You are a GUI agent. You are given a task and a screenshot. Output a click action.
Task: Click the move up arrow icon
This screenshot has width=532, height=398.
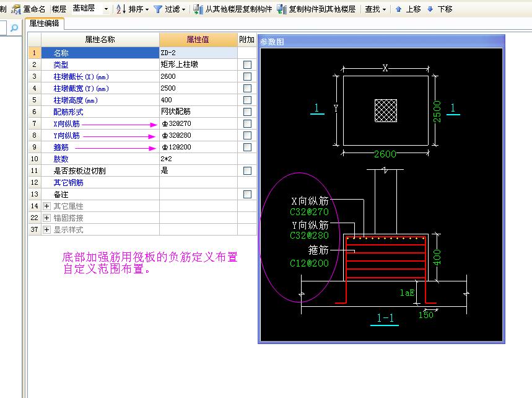[398, 9]
